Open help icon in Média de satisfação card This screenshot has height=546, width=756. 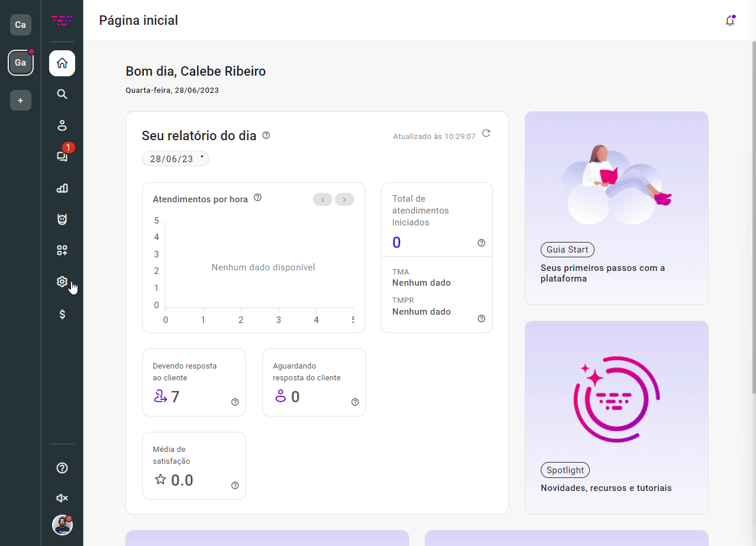pos(235,485)
